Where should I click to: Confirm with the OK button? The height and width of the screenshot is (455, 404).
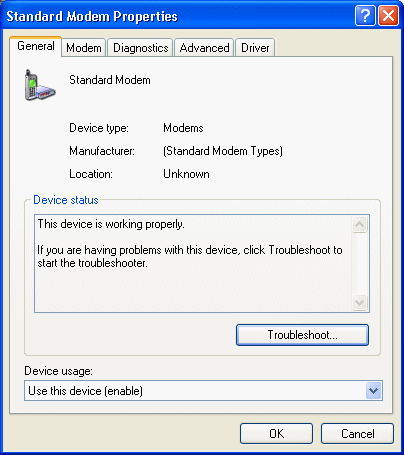coord(276,434)
